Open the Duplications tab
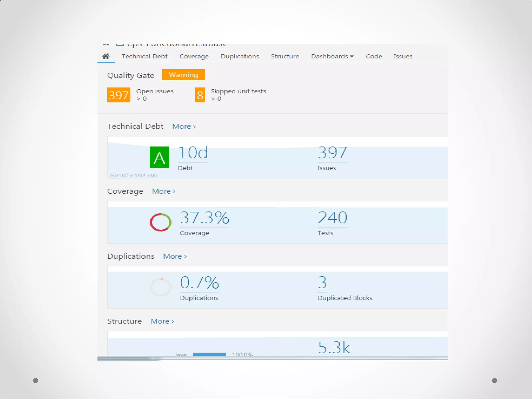Image resolution: width=532 pixels, height=399 pixels. 240,56
